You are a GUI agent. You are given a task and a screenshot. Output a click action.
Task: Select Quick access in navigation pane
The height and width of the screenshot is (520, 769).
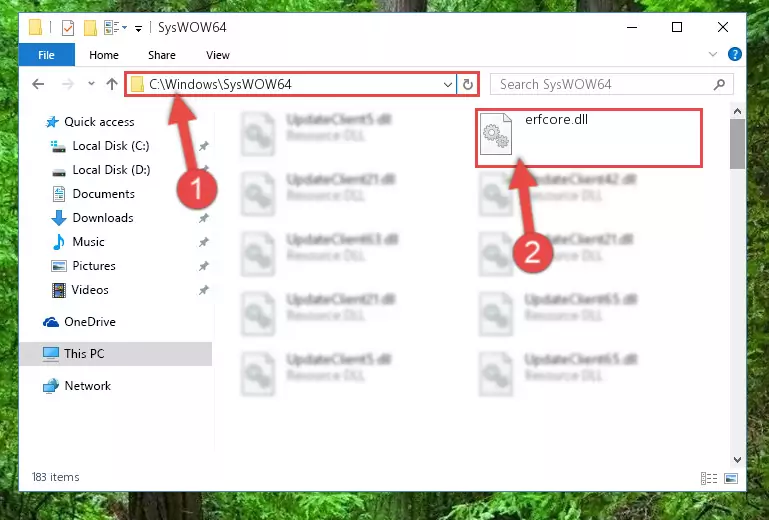pyautogui.click(x=99, y=122)
